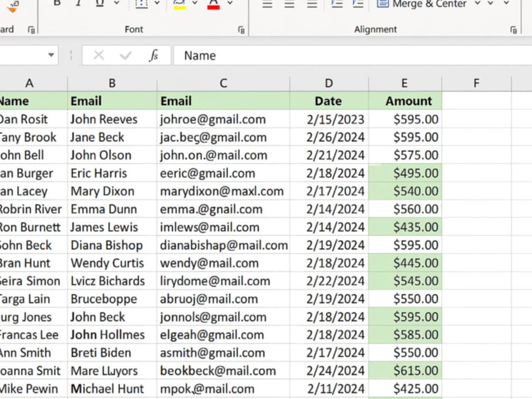Select column F header
Image resolution: width=532 pixels, height=399 pixels.
[x=476, y=83]
